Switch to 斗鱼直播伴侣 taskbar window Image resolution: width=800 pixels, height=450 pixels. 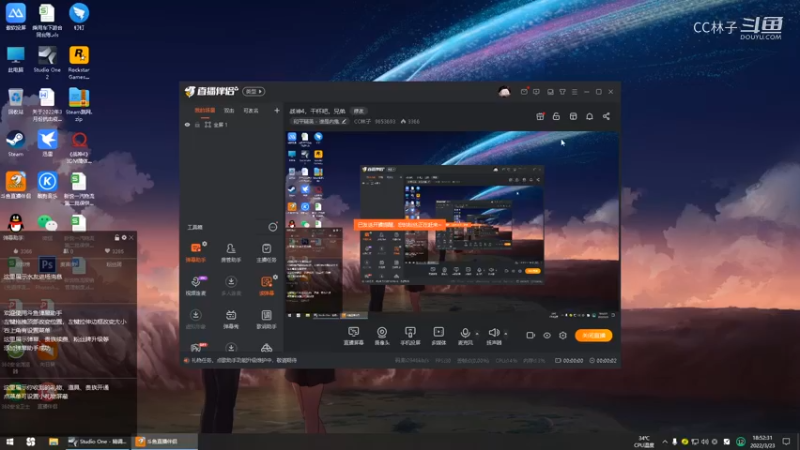165,442
